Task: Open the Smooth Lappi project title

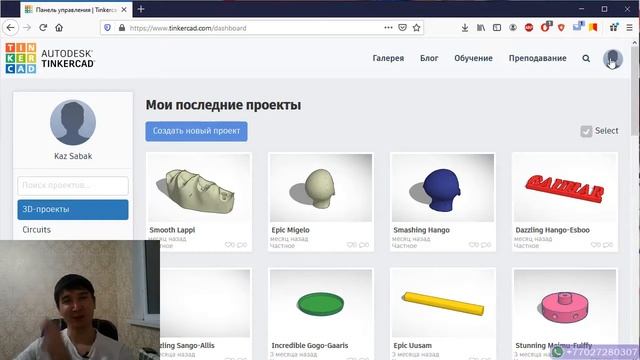Action: click(x=172, y=230)
